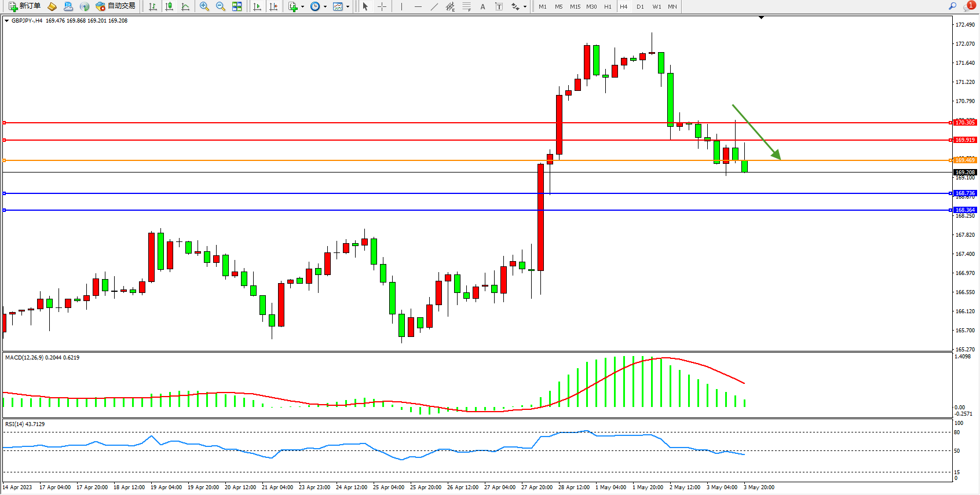Open the templates dropdown arrow

pos(348,7)
